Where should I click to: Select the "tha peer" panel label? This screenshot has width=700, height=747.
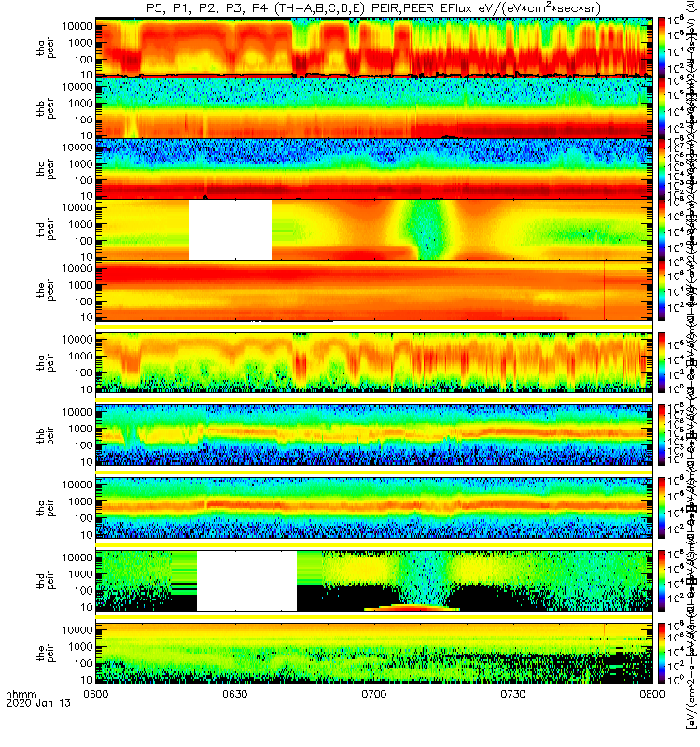(x=46, y=48)
